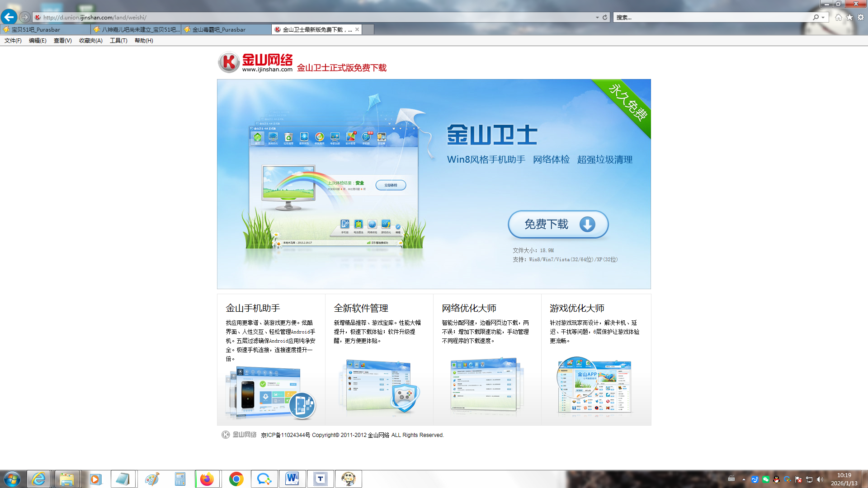This screenshot has width=868, height=488.
Task: Expand the search provider dropdown arrow
Action: tap(823, 17)
